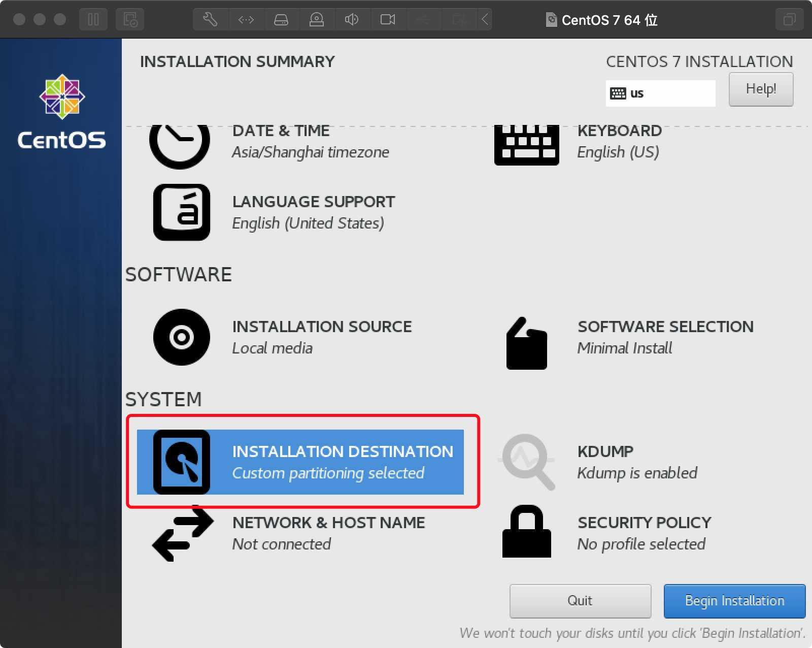Click the camera toolbar icon

click(x=388, y=20)
